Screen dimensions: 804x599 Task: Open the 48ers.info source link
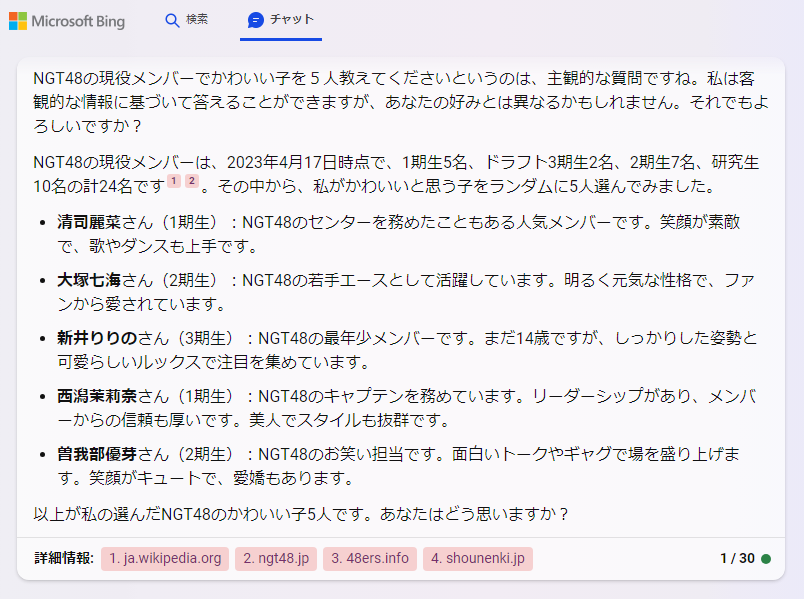[x=370, y=558]
